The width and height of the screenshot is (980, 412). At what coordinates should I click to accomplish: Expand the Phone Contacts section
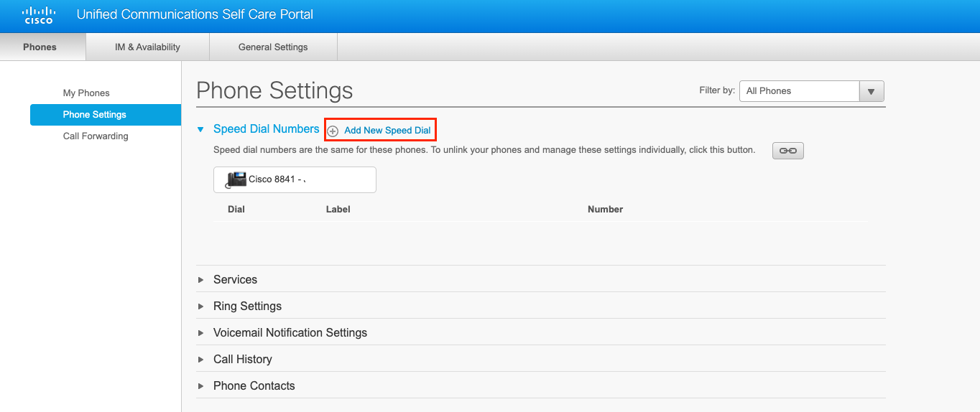(x=254, y=385)
